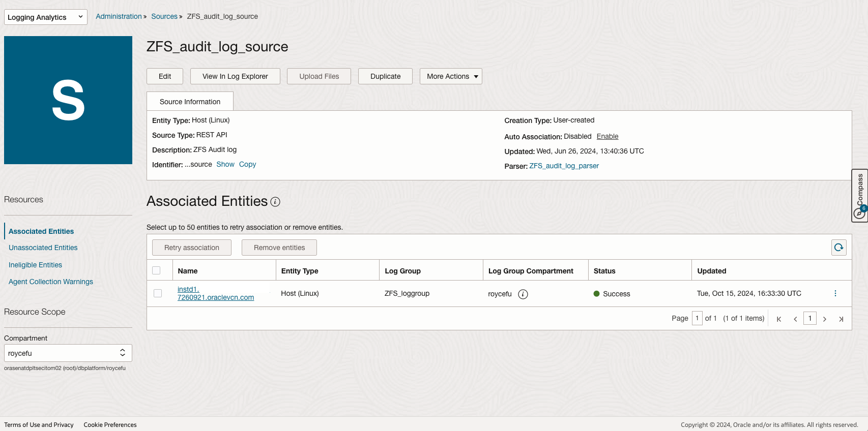Image resolution: width=868 pixels, height=431 pixels.
Task: Click the Tue, Oct 15, 2024 updated cell
Action: (749, 293)
